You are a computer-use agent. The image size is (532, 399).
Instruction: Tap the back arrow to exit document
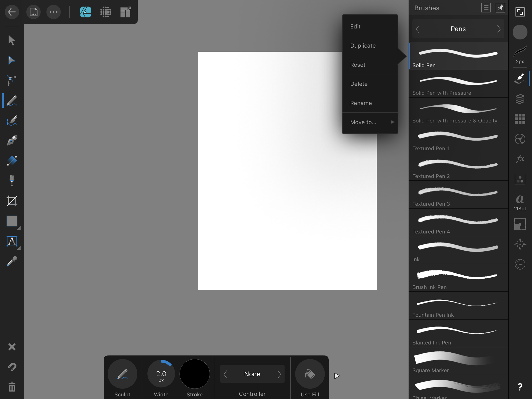pyautogui.click(x=12, y=12)
